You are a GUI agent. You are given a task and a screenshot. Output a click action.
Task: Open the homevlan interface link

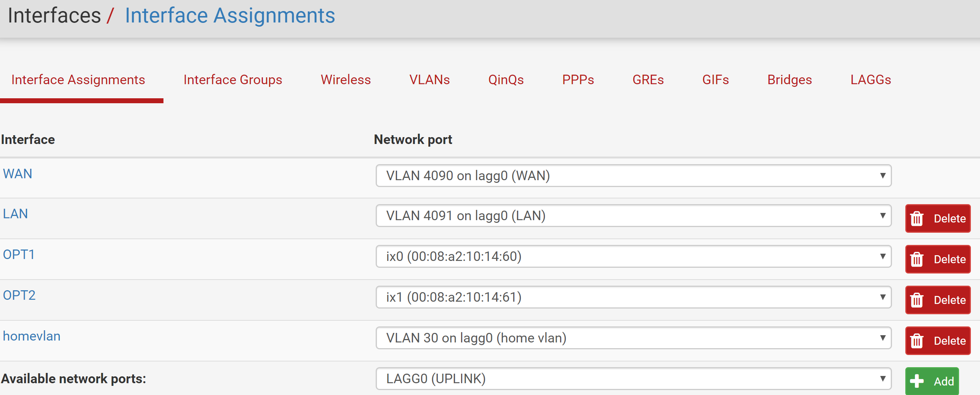tap(32, 336)
